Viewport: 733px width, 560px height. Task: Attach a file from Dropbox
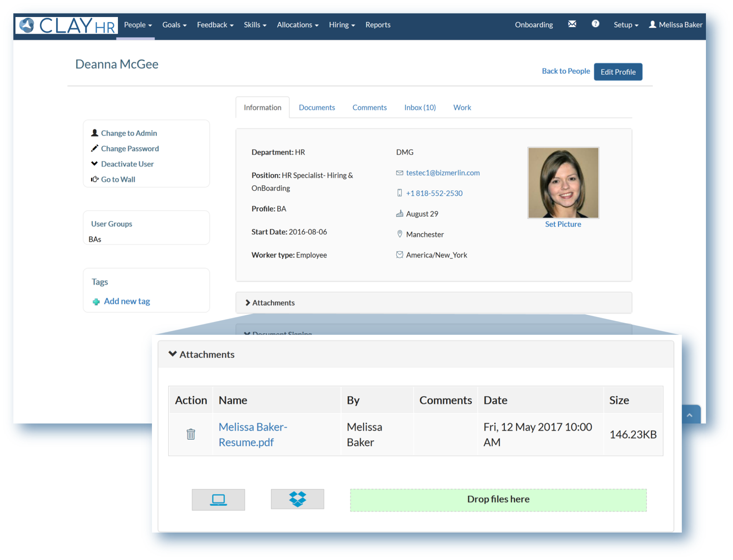point(297,499)
